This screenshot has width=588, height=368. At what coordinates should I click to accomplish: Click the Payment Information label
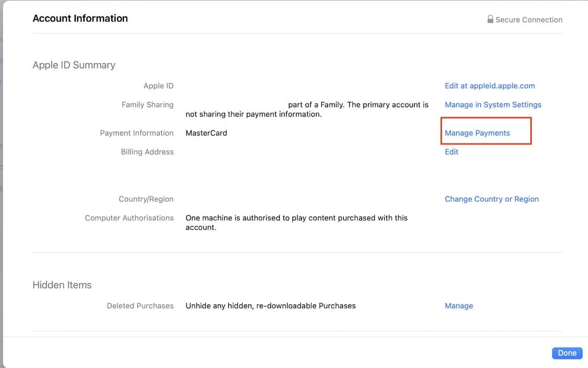(136, 133)
